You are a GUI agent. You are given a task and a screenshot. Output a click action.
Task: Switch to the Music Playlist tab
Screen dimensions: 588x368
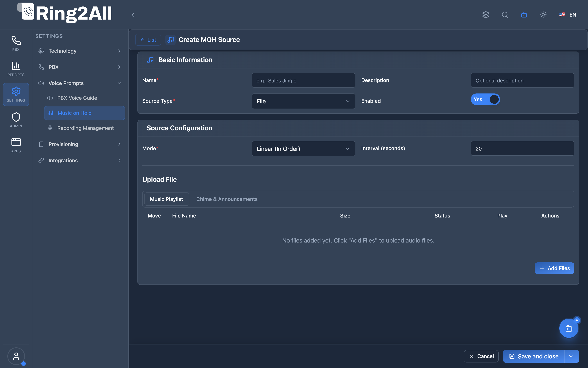click(166, 199)
